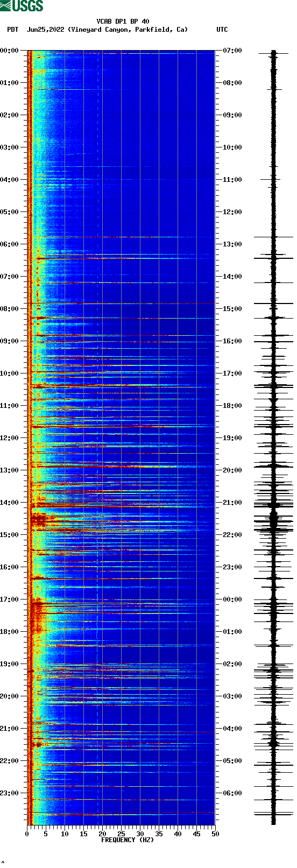Click the frequency axis tick label 25
Image resolution: width=297 pixels, height=868 pixels.
point(121,834)
